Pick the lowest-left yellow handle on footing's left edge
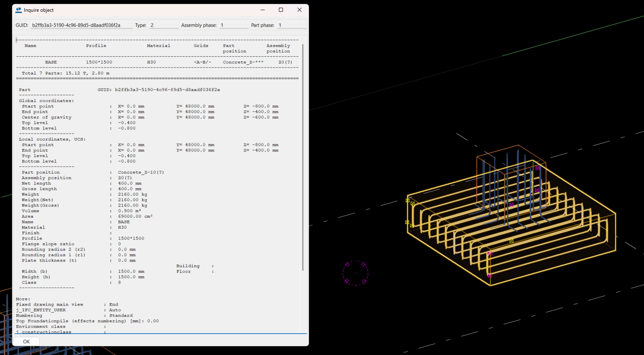This screenshot has width=644, height=355. pos(407,222)
